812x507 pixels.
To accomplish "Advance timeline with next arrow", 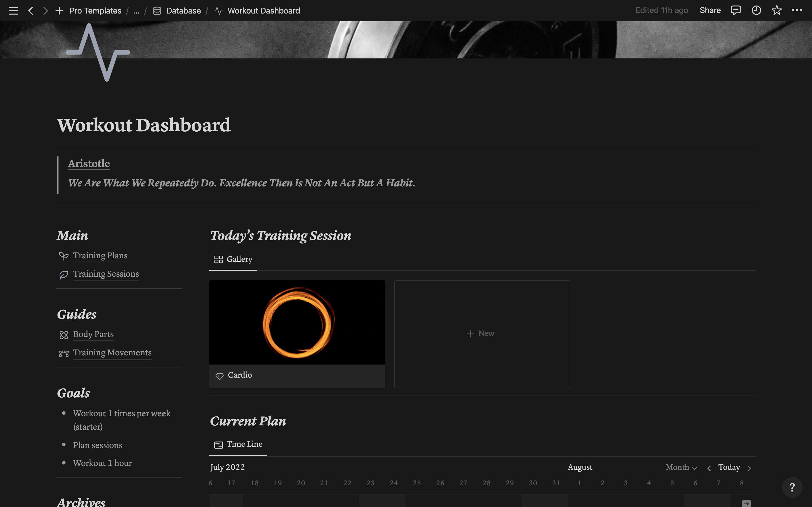I will point(749,468).
